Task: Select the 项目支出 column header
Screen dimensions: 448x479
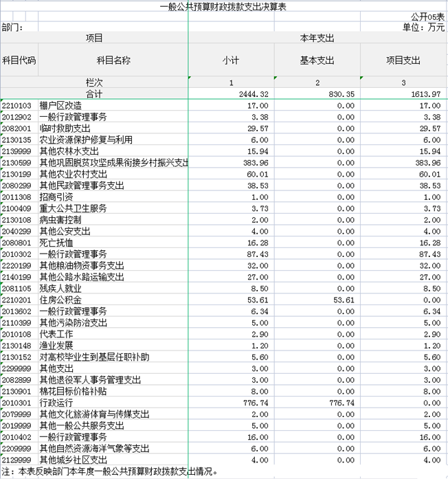Action: click(x=403, y=60)
